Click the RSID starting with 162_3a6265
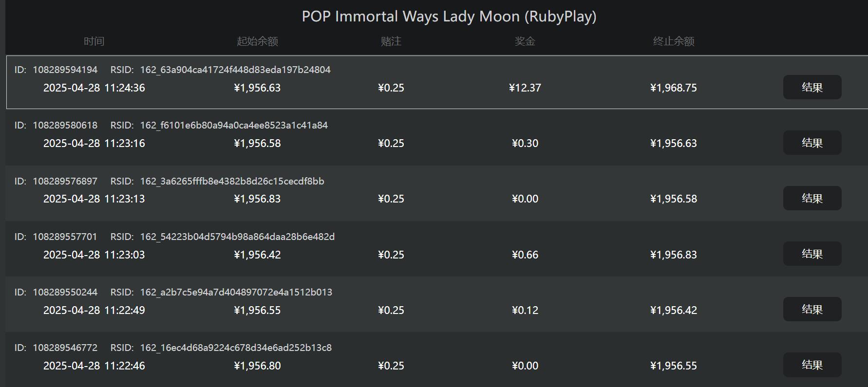This screenshot has width=868, height=387. tap(232, 181)
